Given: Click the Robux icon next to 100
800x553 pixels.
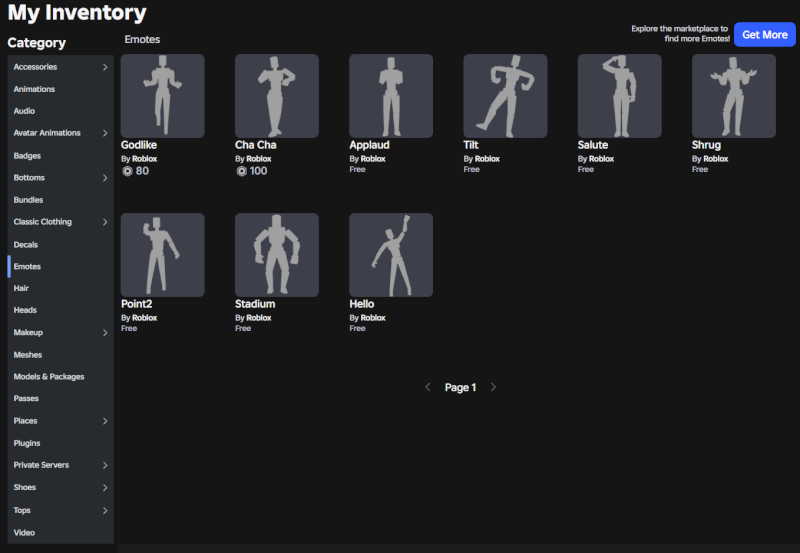Looking at the screenshot, I should (x=241, y=171).
